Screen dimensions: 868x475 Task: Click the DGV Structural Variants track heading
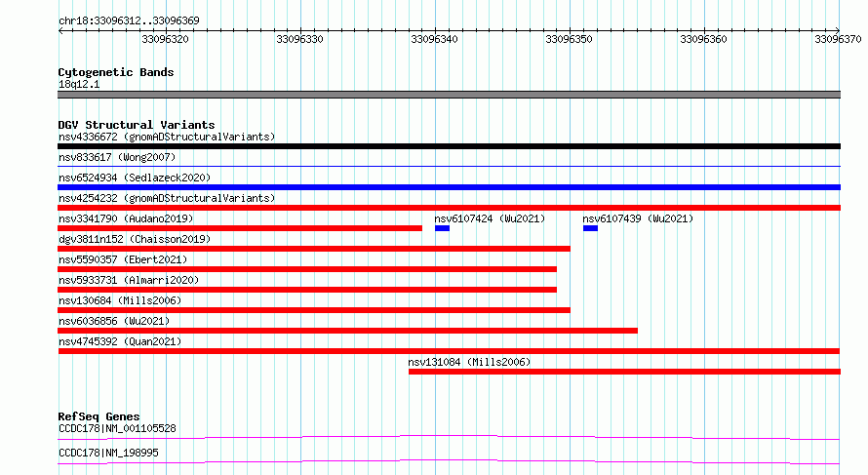pyautogui.click(x=137, y=125)
